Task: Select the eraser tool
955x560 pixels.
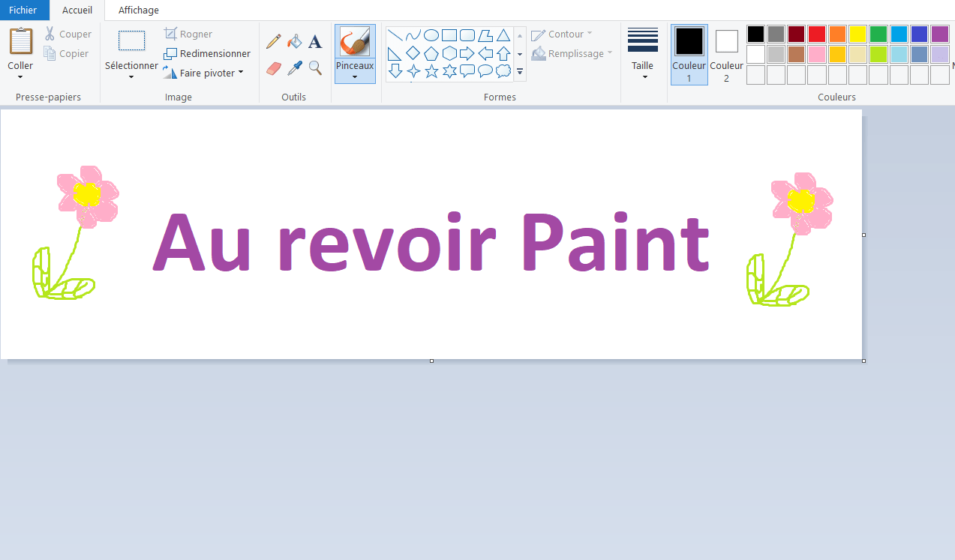Action: pos(273,68)
